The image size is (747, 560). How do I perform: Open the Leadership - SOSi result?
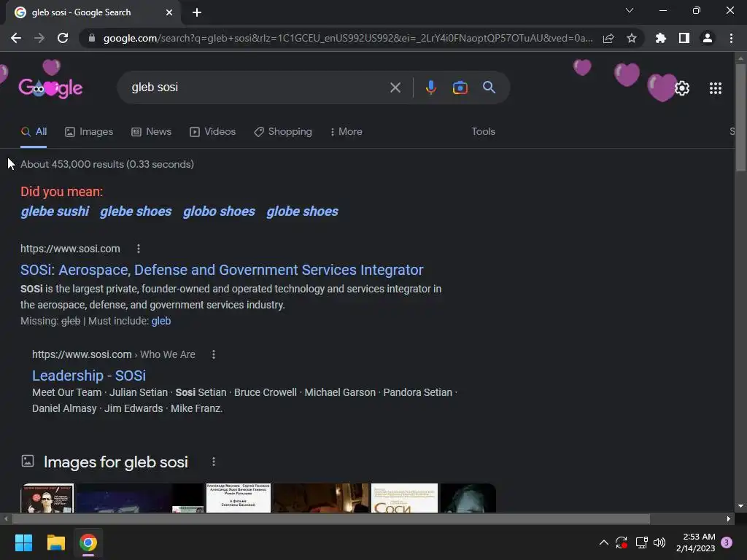(89, 376)
